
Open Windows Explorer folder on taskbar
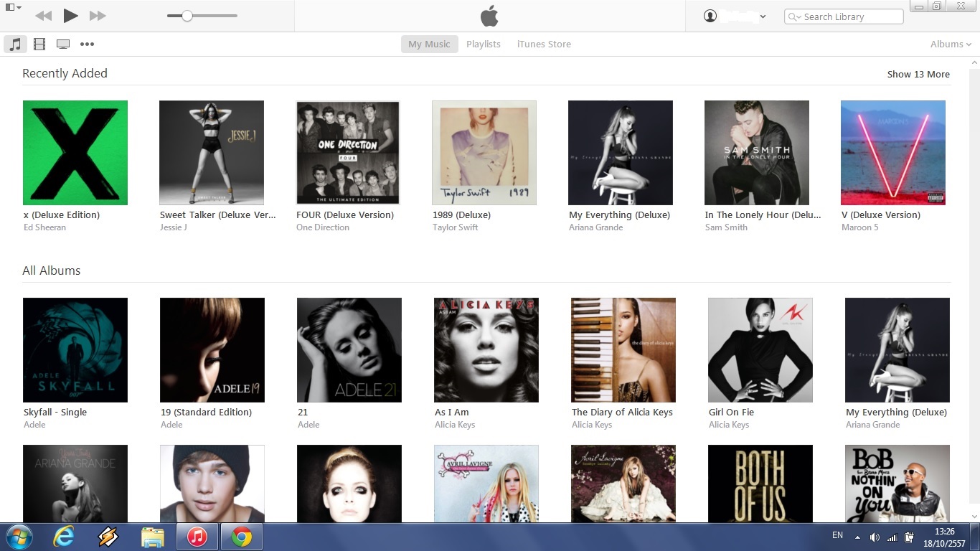pos(152,537)
